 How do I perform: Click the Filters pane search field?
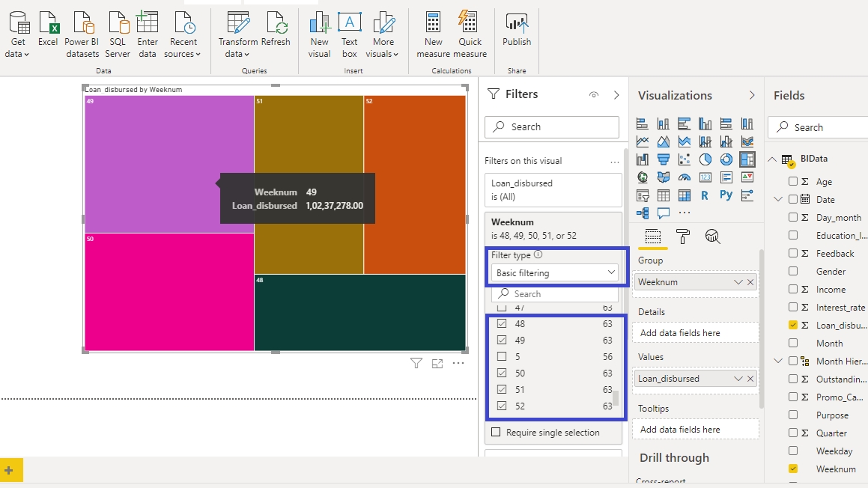pyautogui.click(x=552, y=127)
